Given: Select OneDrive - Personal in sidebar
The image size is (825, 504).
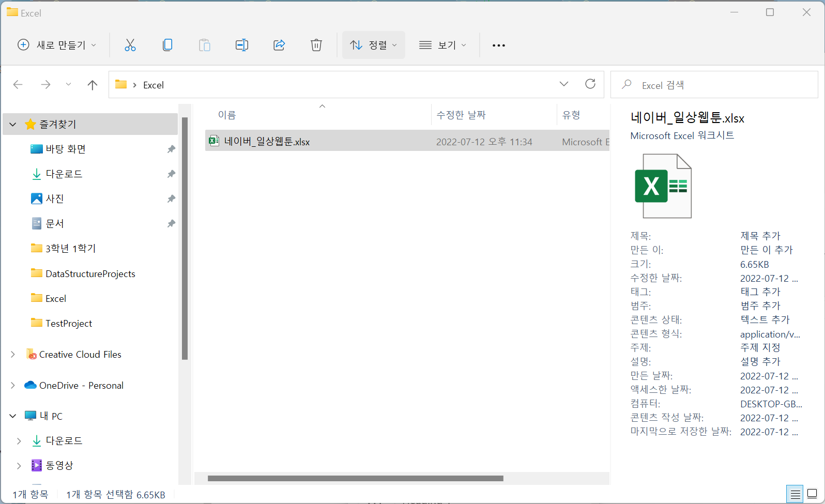Looking at the screenshot, I should [81, 386].
